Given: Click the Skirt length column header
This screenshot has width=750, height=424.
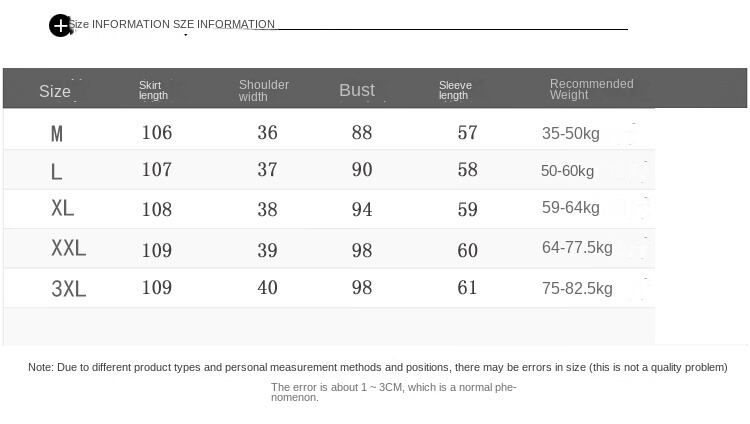Looking at the screenshot, I should click(x=153, y=91).
